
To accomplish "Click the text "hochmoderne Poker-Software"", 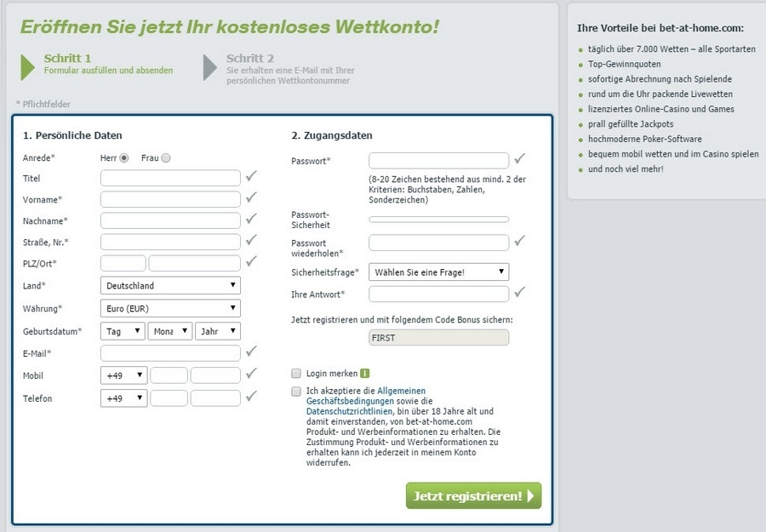I will click(x=645, y=140).
